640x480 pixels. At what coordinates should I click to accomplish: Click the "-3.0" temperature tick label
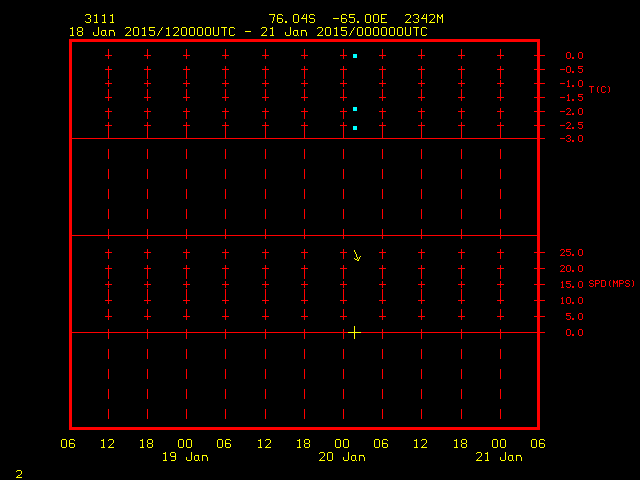pos(571,139)
